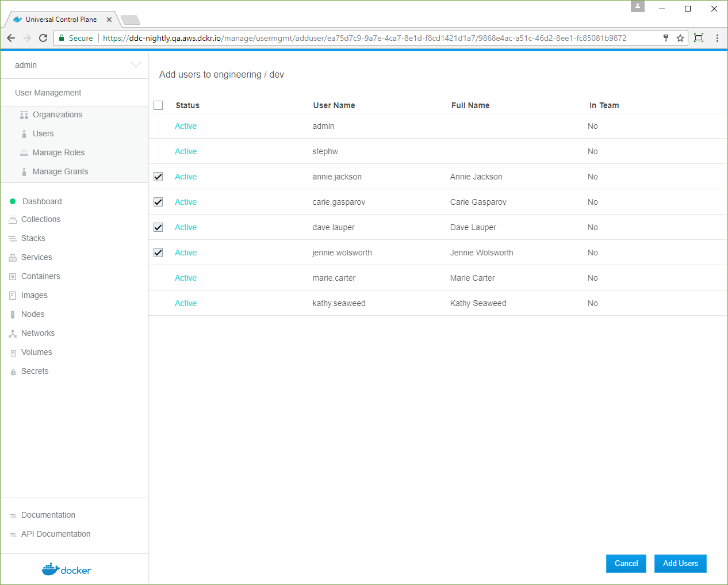Viewport: 728px width, 585px height.
Task: Click the Networks icon in sidebar
Action: (13, 334)
